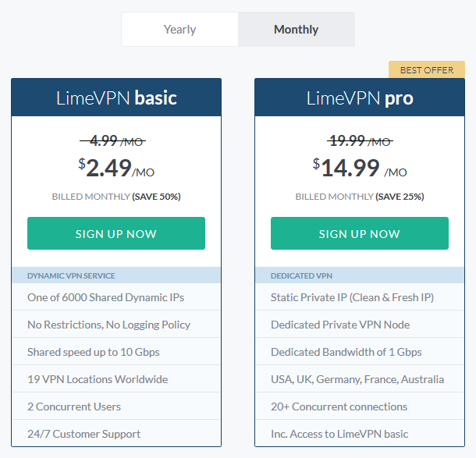Select the Dynamic VPN Service section label
The image size is (476, 458).
click(x=71, y=275)
